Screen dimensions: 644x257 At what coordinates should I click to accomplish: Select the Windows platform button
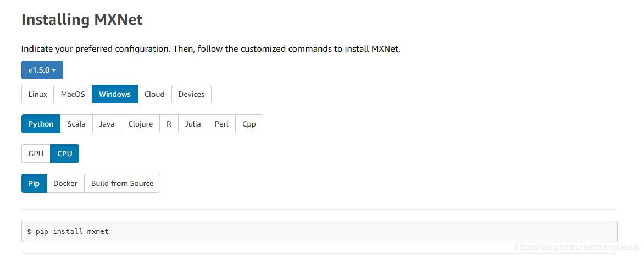(x=115, y=94)
